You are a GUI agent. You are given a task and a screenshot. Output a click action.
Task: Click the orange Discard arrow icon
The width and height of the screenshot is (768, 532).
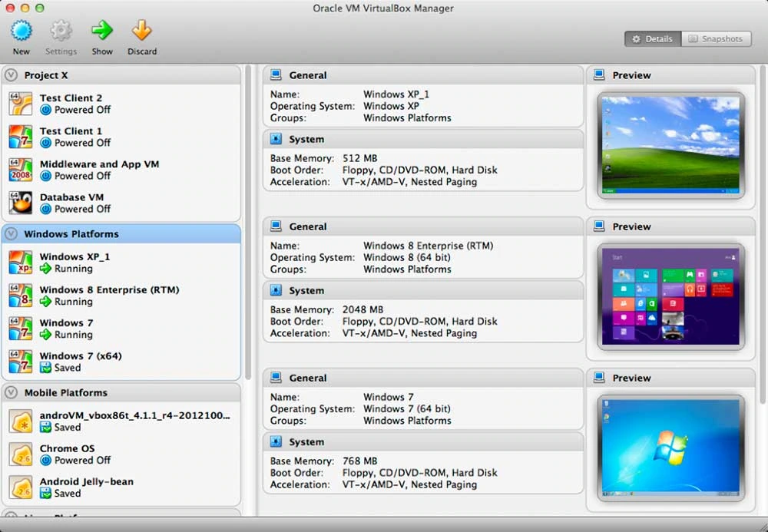click(141, 31)
